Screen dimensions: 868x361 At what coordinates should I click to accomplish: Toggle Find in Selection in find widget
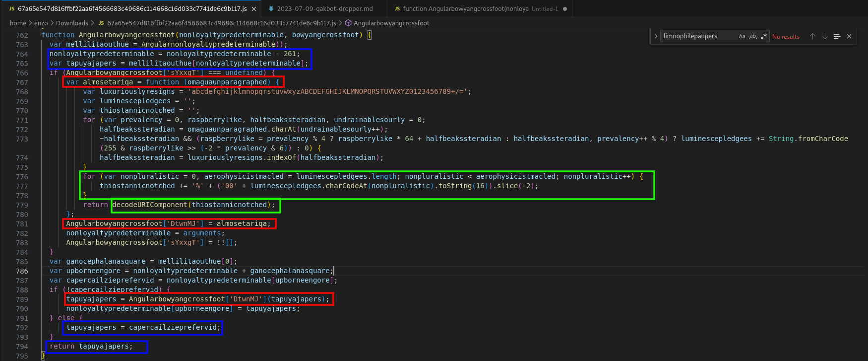pyautogui.click(x=837, y=36)
